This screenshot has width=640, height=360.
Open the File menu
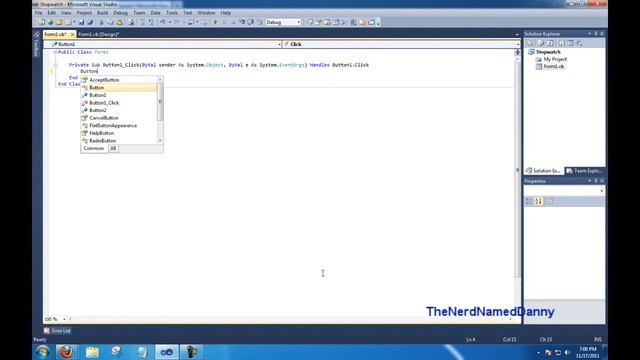[38, 13]
